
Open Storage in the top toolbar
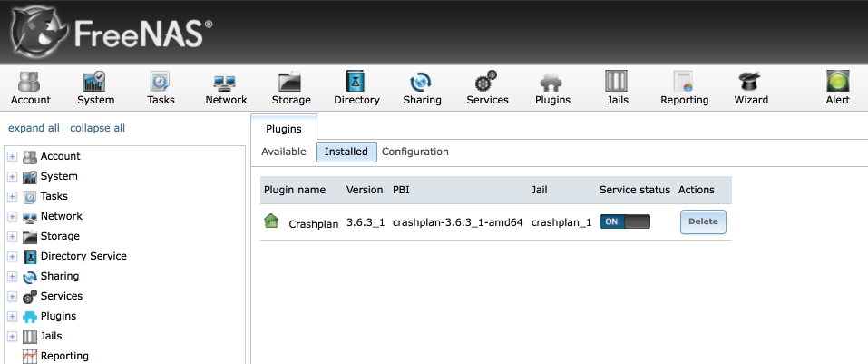(290, 89)
